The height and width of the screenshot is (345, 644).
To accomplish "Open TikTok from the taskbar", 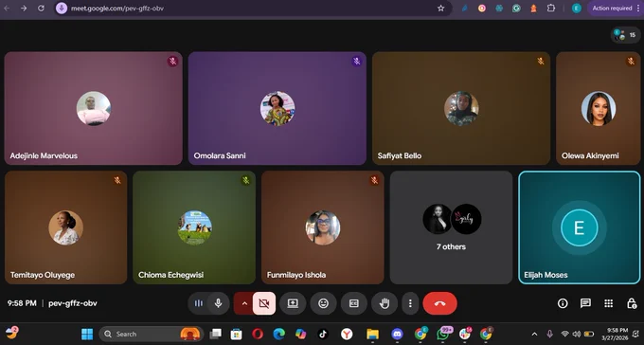I will (x=322, y=334).
